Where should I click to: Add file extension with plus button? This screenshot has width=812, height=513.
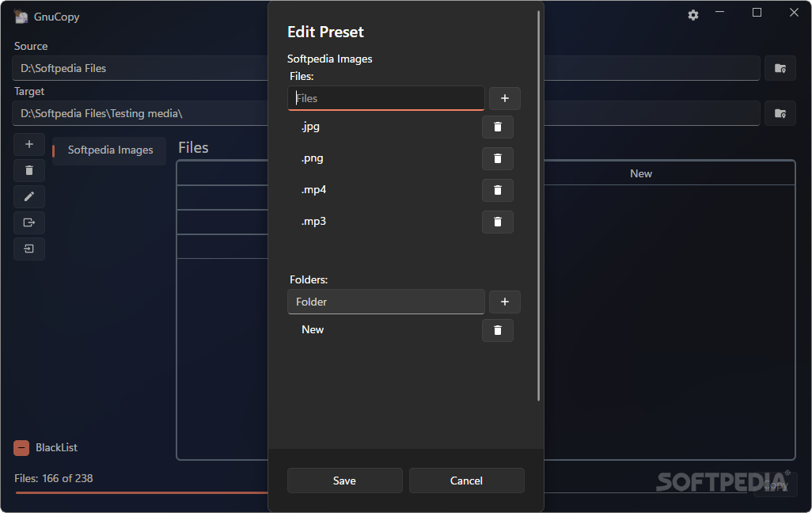click(x=504, y=98)
